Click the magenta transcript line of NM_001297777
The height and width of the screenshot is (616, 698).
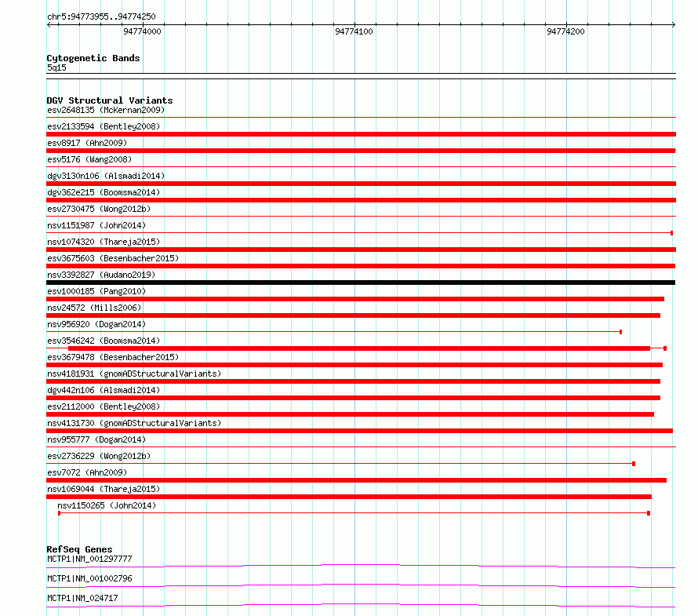[361, 566]
